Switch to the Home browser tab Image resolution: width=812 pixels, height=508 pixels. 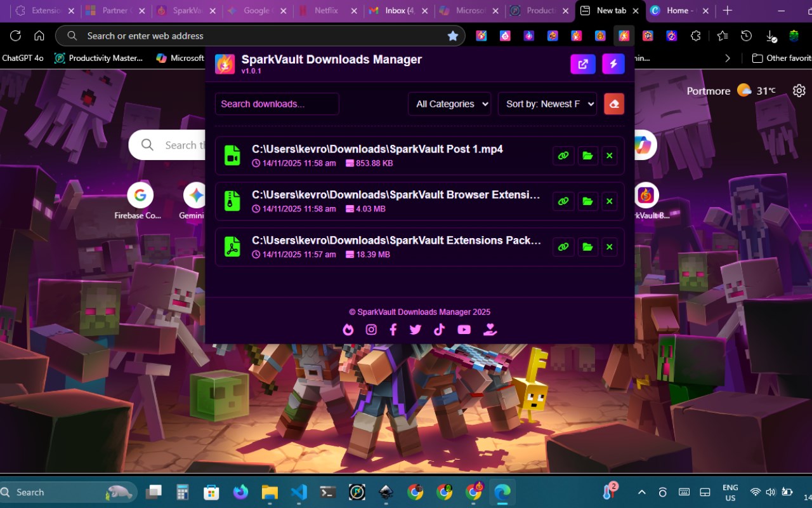[678, 11]
